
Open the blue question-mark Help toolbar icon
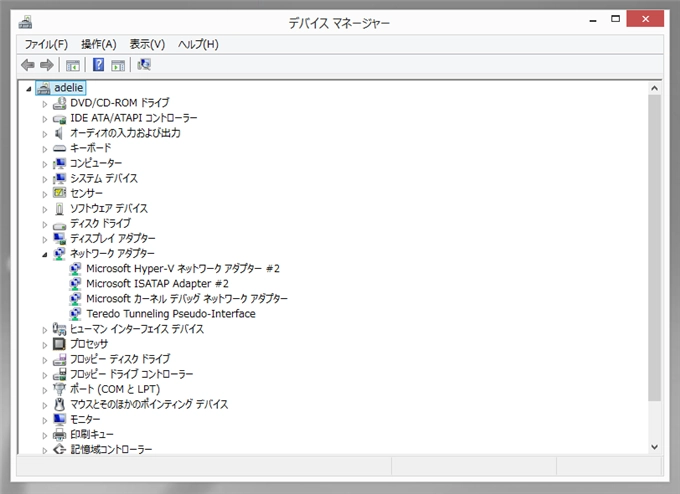[x=98, y=65]
